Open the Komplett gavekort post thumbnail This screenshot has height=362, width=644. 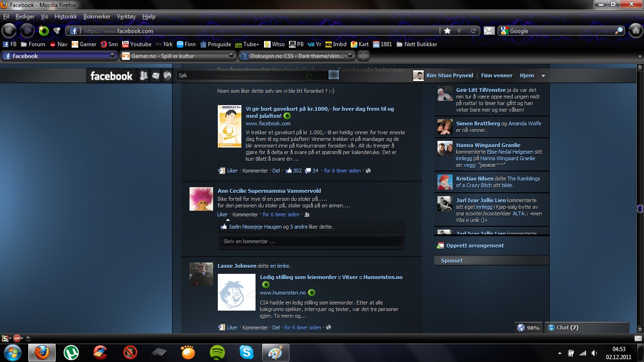(230, 126)
